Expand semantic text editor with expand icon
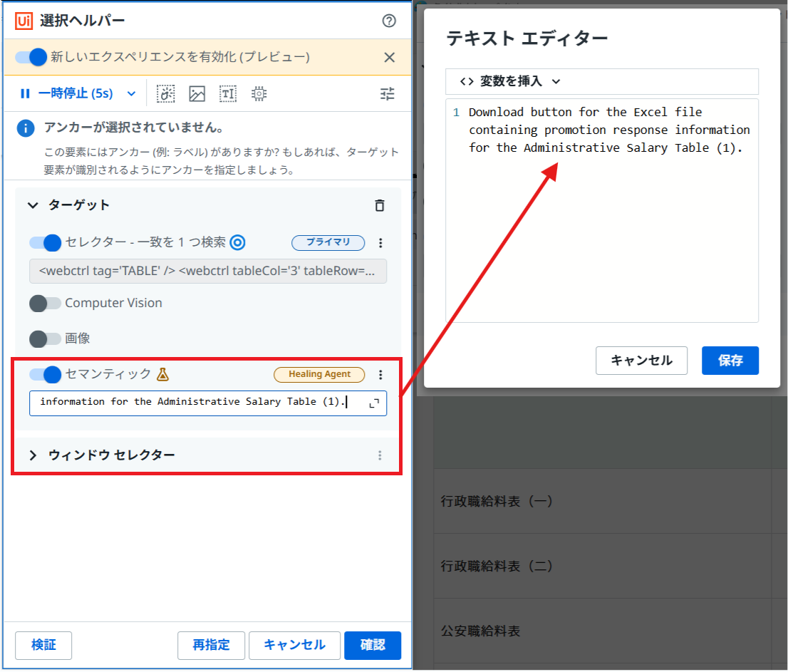 click(374, 403)
